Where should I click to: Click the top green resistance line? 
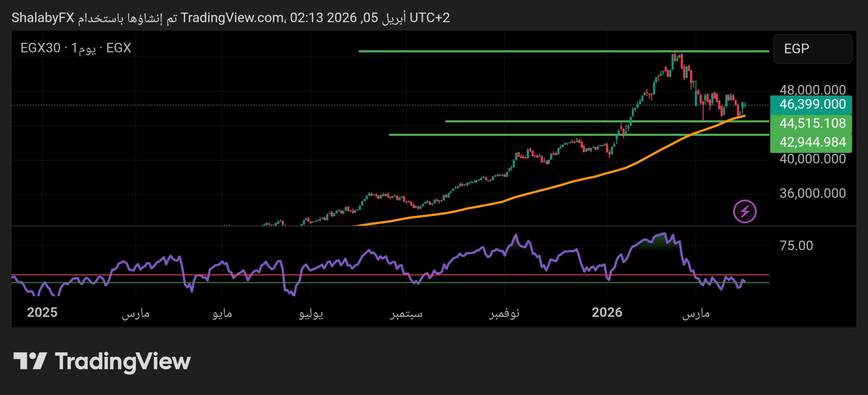[x=509, y=51]
